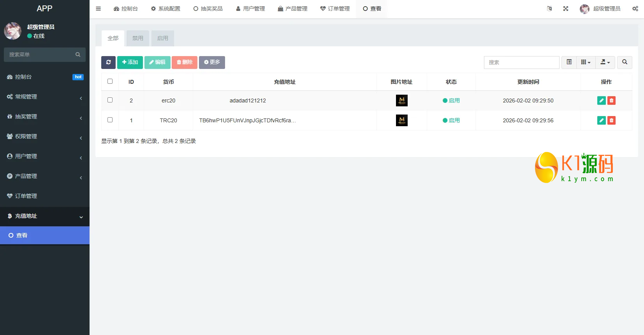
Task: Click the 2026-02-02 09:29:50 timestamp
Action: [528, 100]
